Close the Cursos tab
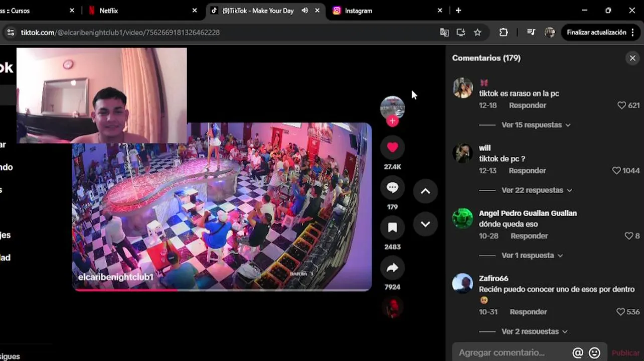Image resolution: width=644 pixels, height=361 pixels. (x=72, y=11)
